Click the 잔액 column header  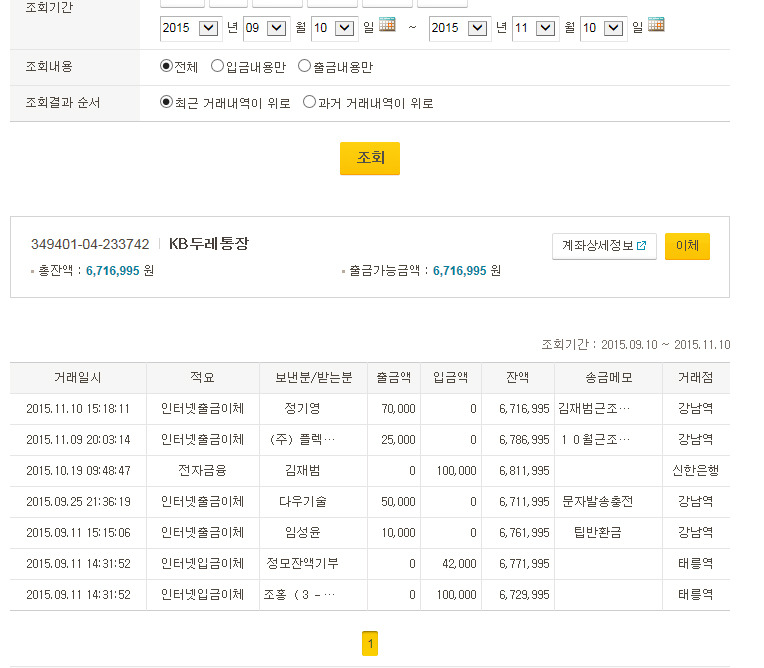[517, 378]
